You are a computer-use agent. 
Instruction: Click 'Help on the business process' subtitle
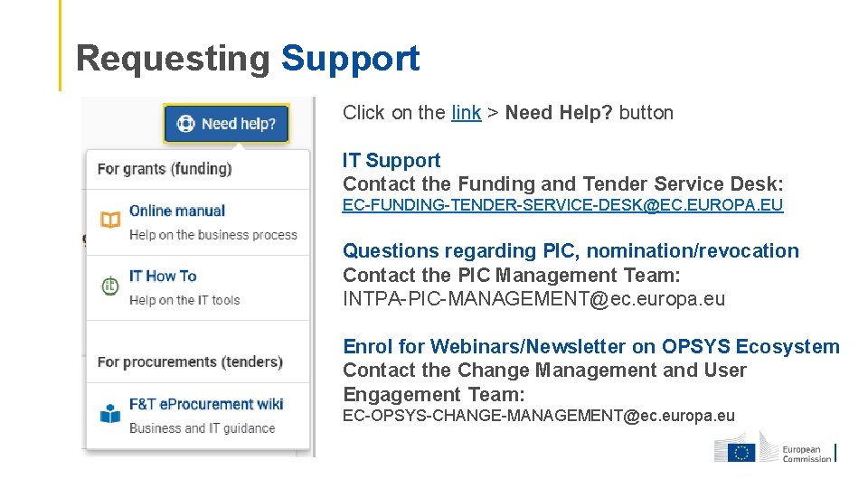click(x=213, y=235)
